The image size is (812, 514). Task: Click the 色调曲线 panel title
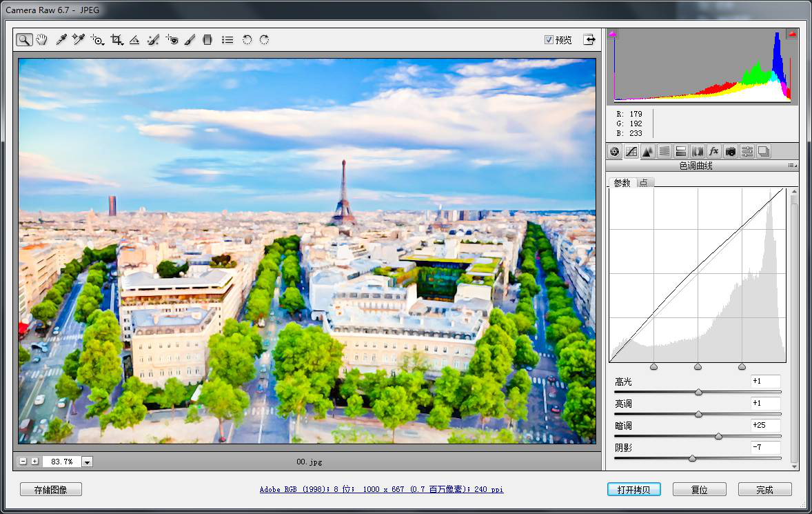[696, 166]
